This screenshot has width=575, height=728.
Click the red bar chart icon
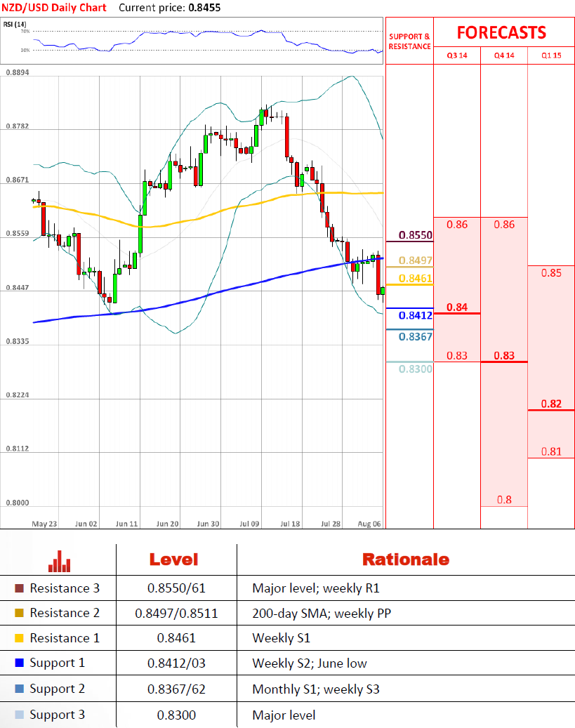59,560
